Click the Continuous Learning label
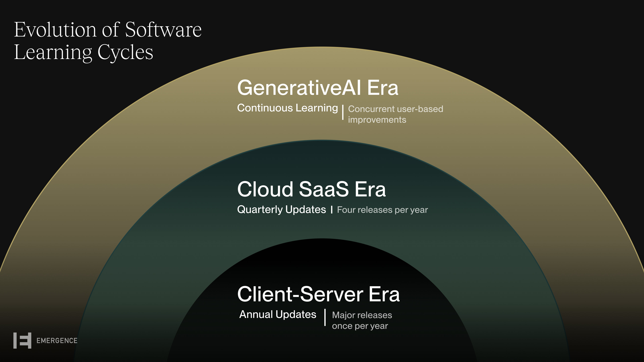Screen dimensions: 644x362 (x=287, y=108)
